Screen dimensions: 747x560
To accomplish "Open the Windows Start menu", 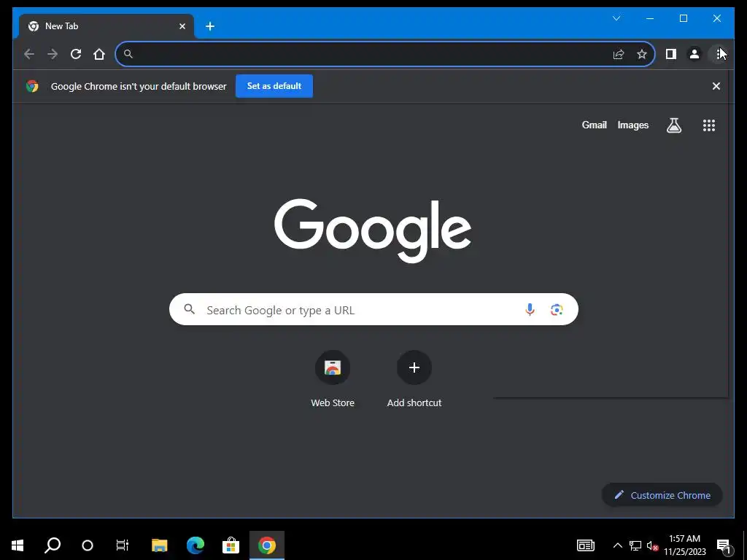I will click(18, 545).
